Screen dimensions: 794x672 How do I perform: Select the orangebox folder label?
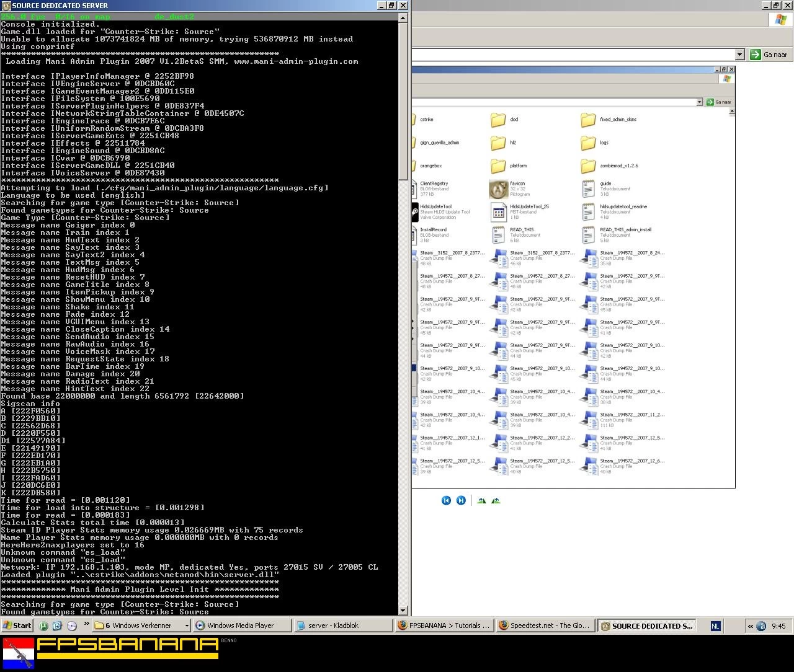tap(431, 166)
